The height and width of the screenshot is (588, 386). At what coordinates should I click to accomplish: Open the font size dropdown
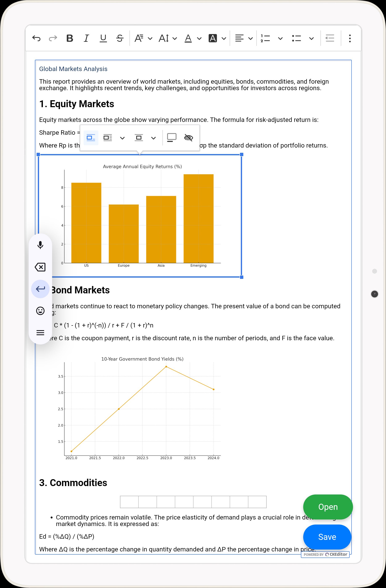pos(168,38)
